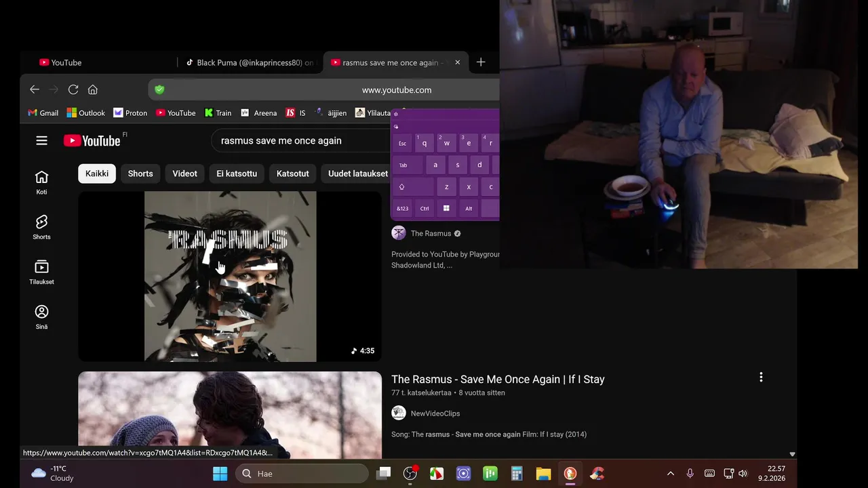Reload the page with the refresh icon
Screen dimensions: 868x488
[x=73, y=89]
